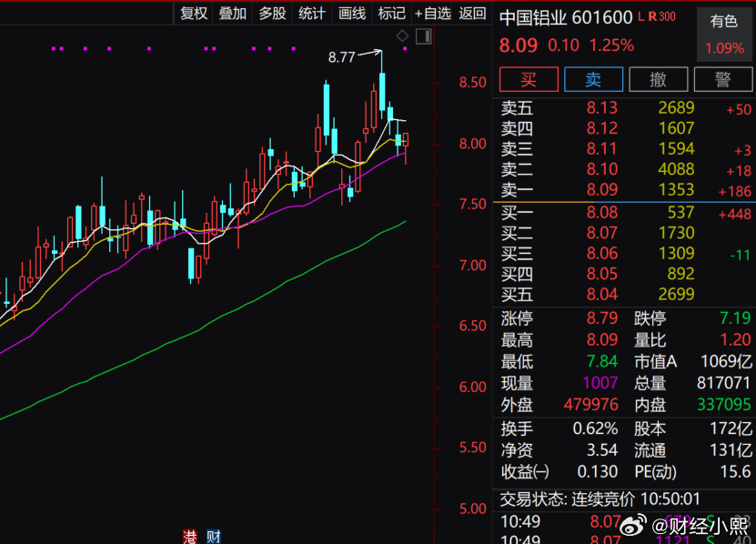Screen dimensions: 756x544
Task: Open the 复权 toolbar option
Action: click(194, 14)
